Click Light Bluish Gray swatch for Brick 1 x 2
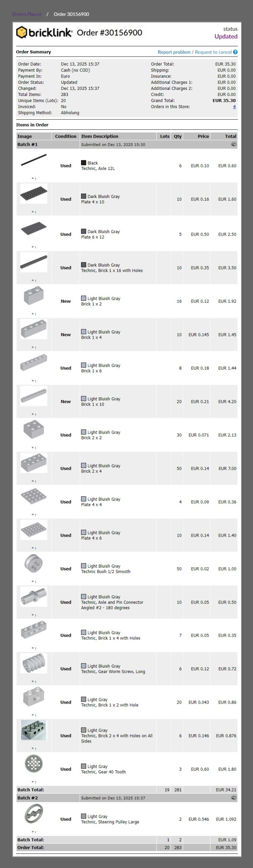Image resolution: width=253 pixels, height=868 pixels. [83, 298]
